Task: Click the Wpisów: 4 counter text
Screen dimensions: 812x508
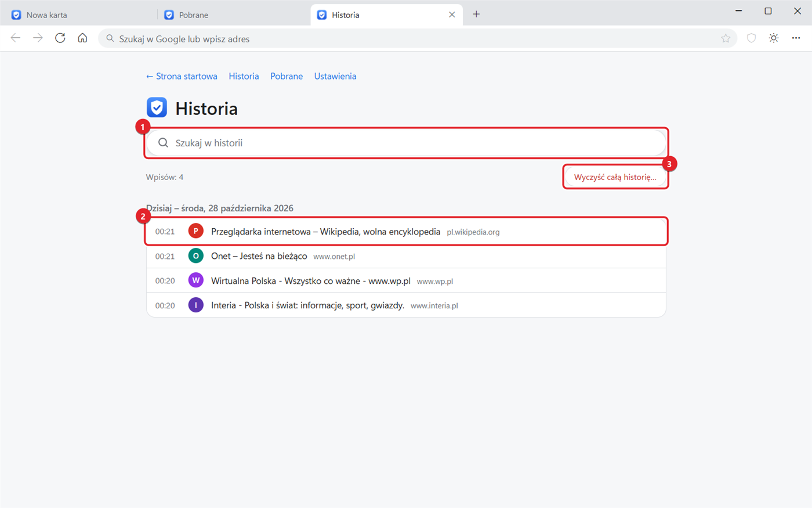Action: tap(165, 177)
